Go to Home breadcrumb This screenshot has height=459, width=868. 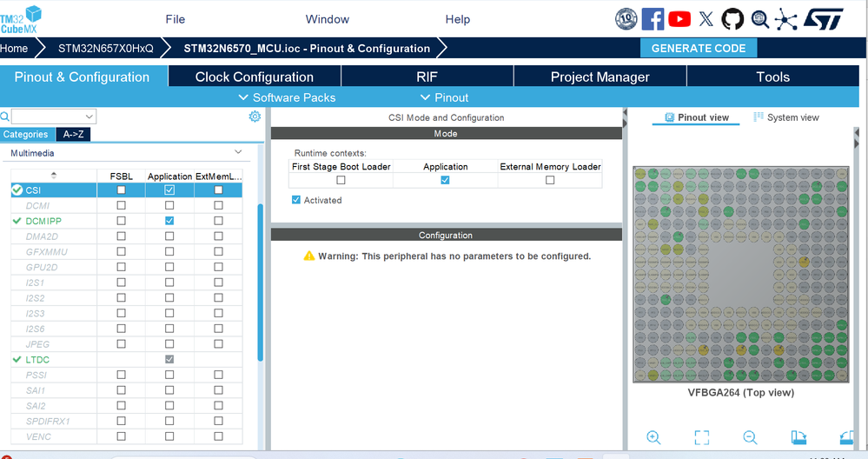[x=15, y=48]
